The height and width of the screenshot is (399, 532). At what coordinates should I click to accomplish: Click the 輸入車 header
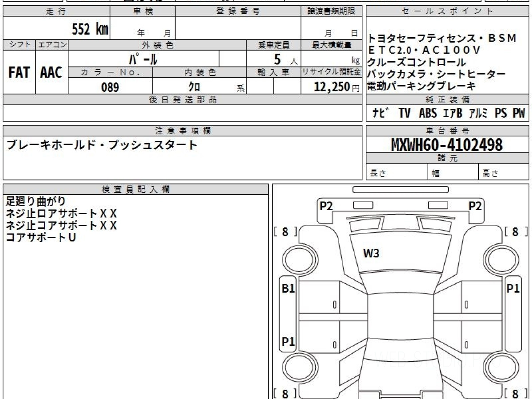pyautogui.click(x=274, y=72)
